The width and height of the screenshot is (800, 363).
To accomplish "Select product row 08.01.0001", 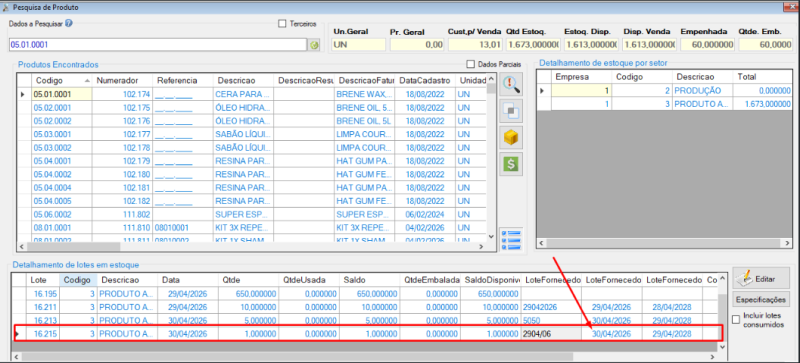I will 252,227.
